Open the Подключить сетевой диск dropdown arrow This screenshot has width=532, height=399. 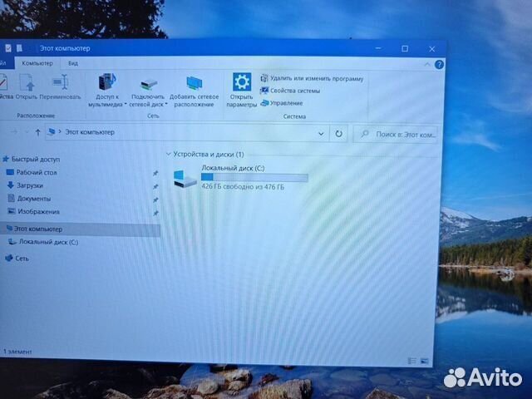click(166, 105)
